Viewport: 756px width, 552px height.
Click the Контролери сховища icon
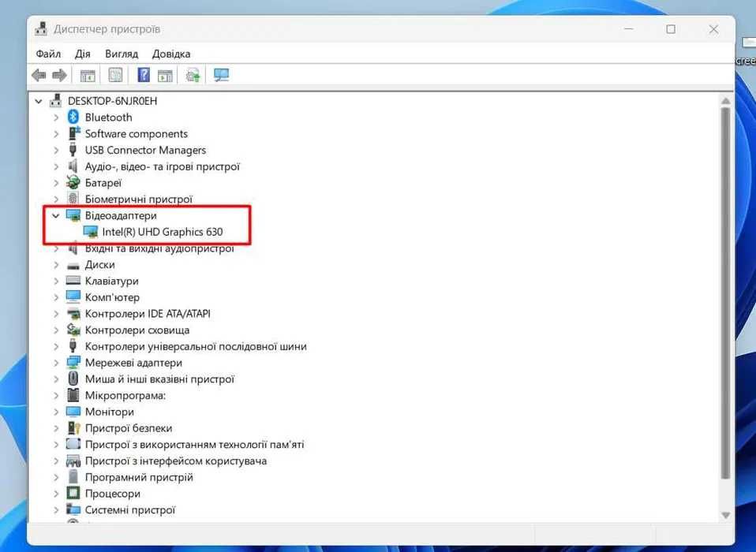[73, 330]
